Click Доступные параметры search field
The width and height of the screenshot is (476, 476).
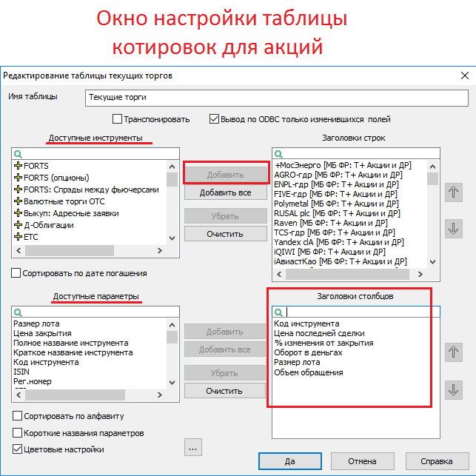pyautogui.click(x=95, y=312)
